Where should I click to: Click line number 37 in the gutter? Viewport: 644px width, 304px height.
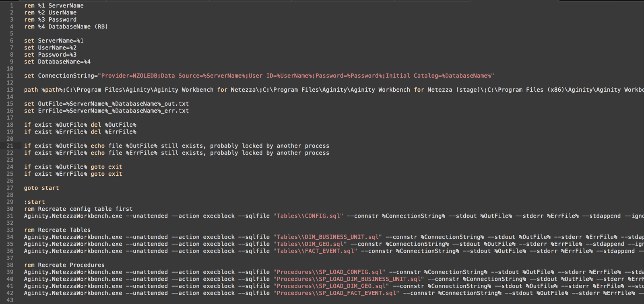click(10, 258)
